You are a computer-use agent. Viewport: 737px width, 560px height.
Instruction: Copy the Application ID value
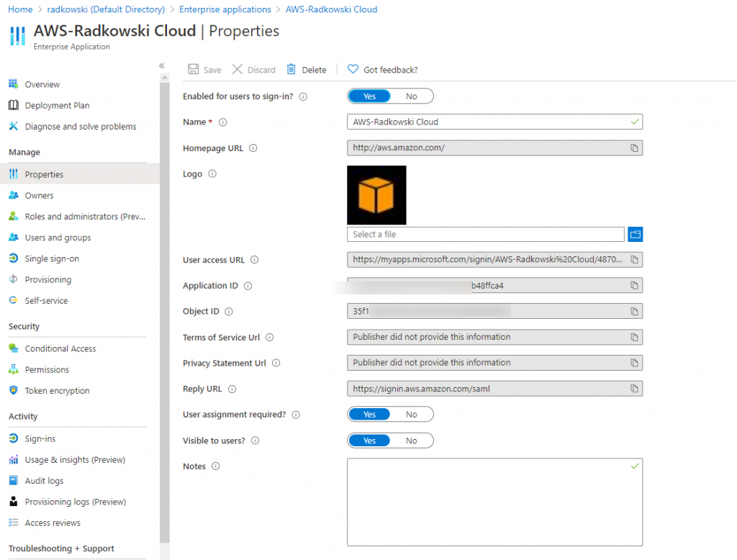coord(634,286)
